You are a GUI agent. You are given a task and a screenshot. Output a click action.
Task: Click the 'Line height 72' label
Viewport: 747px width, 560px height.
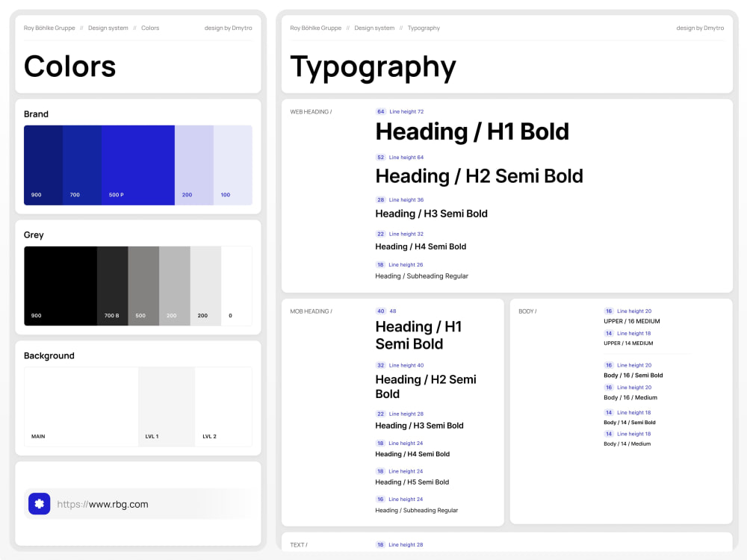point(406,111)
